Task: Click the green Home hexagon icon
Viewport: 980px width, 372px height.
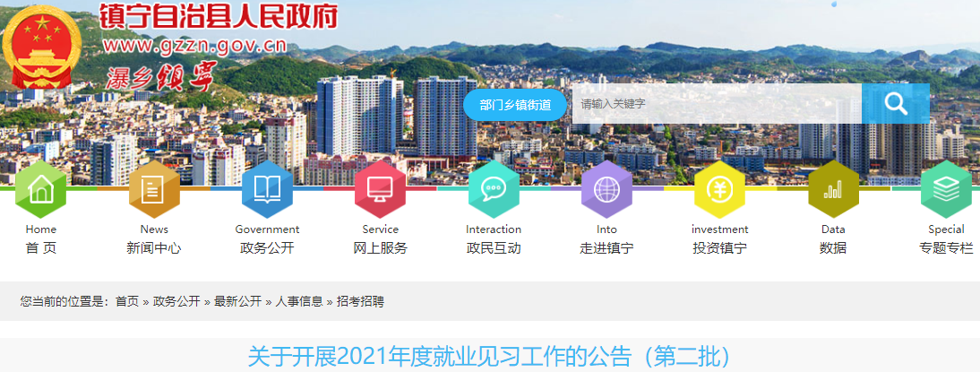Action: click(41, 189)
